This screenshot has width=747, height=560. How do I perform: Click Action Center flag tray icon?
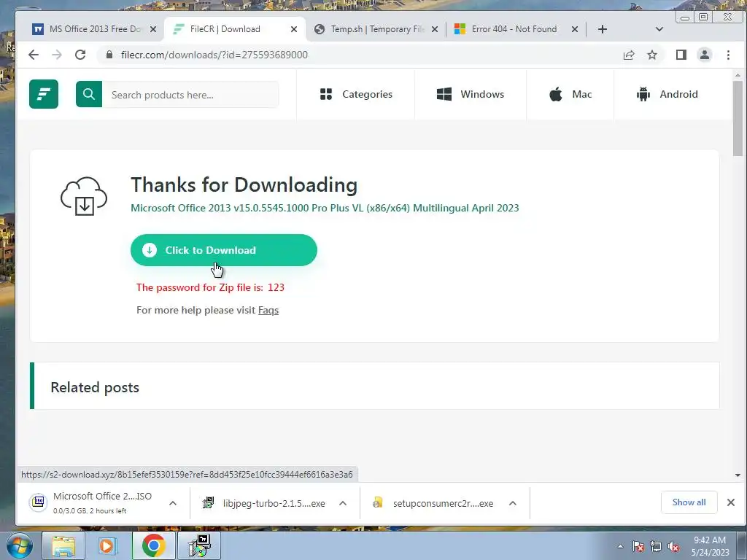coord(638,547)
